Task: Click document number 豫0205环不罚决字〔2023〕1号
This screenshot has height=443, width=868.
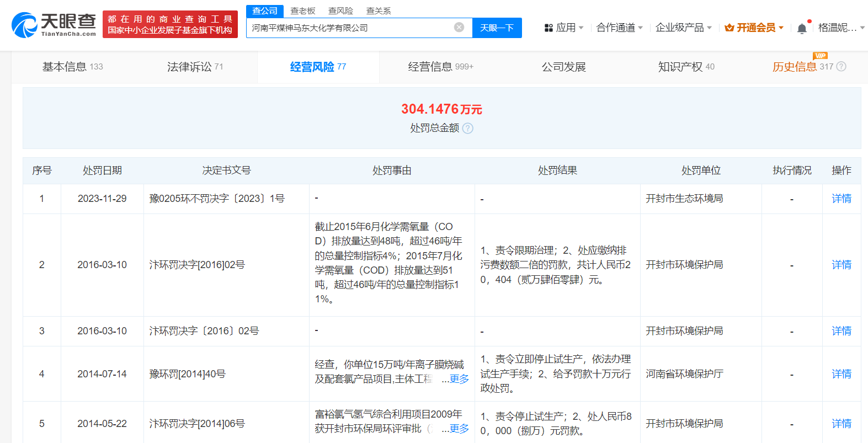Action: [217, 199]
